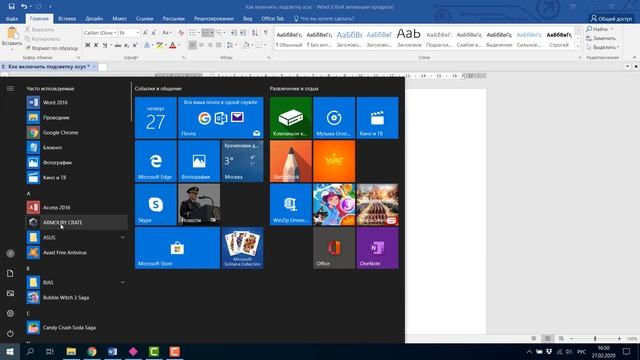Click Найти in the editing group
This screenshot has height=360, width=640.
tap(600, 29)
